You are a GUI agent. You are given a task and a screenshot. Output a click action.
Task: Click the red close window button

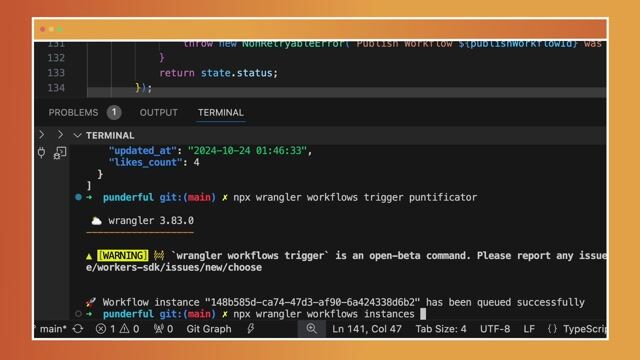[x=42, y=29]
